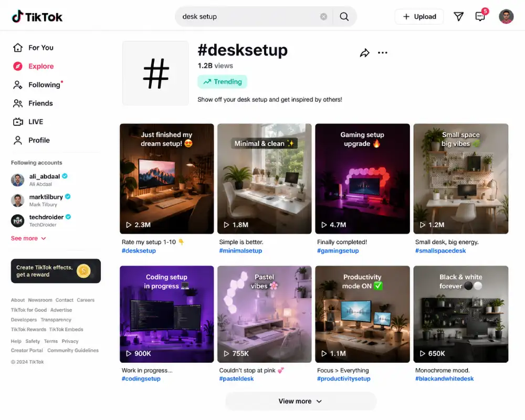This screenshot has height=420, width=525.
Task: Open the #codingsetup hashtag link
Action: click(x=141, y=379)
